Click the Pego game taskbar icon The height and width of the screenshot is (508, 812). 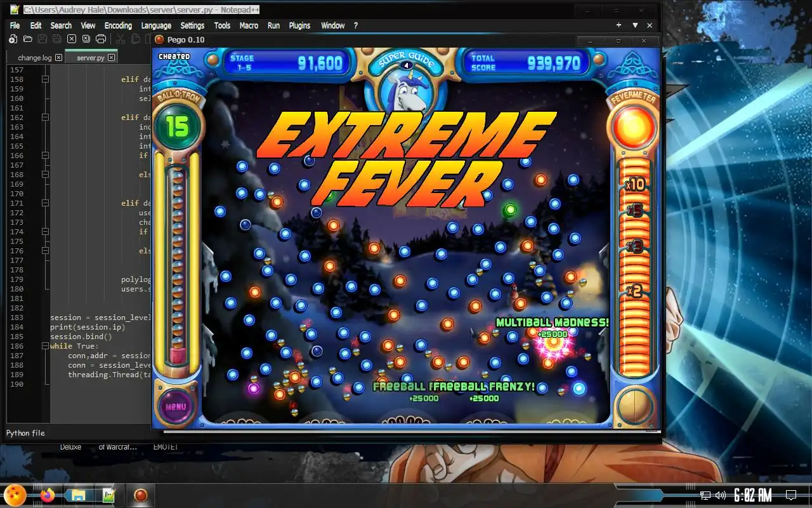point(141,495)
